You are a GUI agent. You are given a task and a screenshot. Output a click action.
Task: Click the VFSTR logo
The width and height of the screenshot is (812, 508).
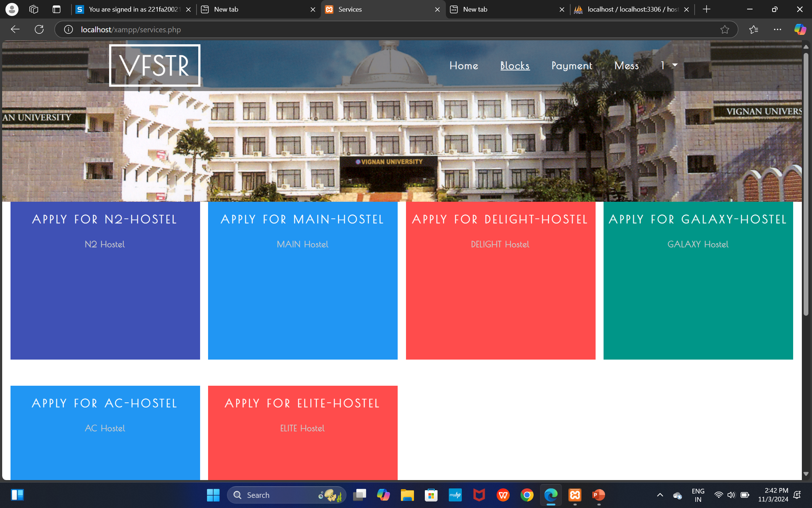point(155,65)
